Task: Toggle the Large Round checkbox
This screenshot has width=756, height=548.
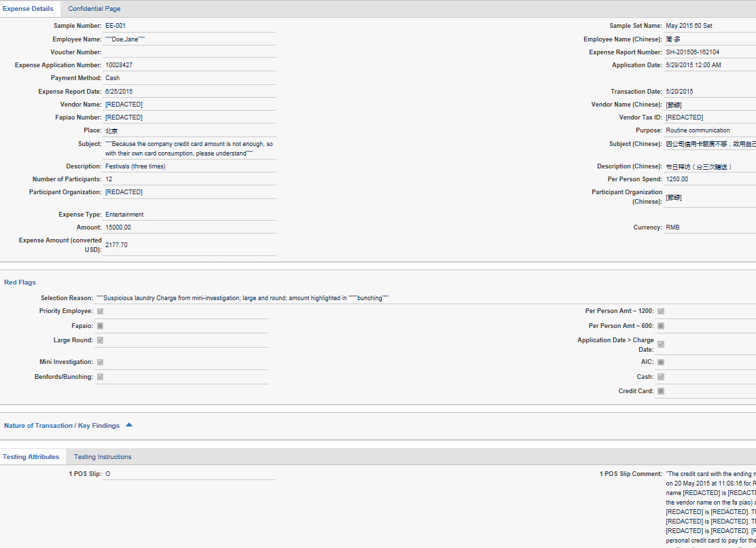Action: point(100,340)
